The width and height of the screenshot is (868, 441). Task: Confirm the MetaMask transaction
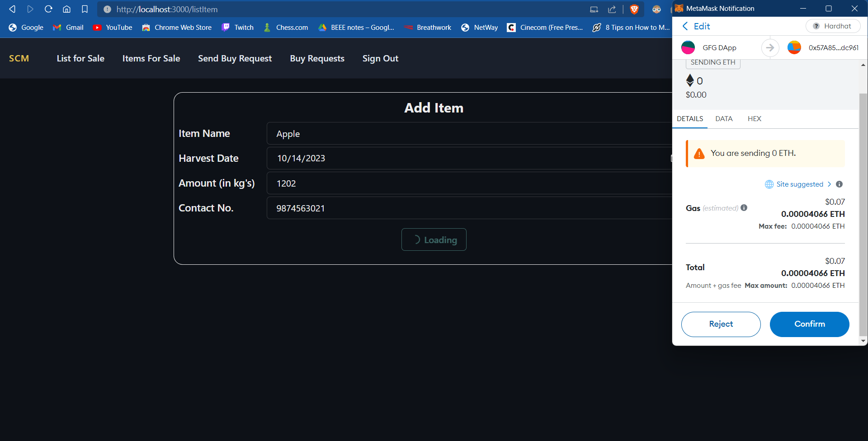(x=809, y=324)
